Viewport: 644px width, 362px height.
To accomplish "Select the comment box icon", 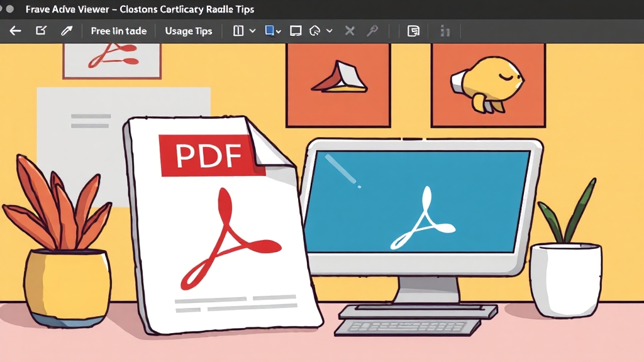I will click(x=296, y=31).
